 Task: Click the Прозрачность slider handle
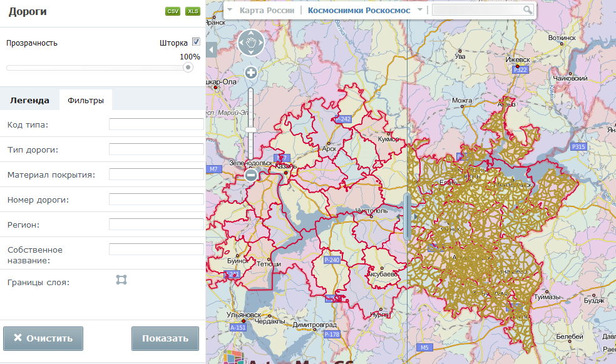[x=188, y=68]
